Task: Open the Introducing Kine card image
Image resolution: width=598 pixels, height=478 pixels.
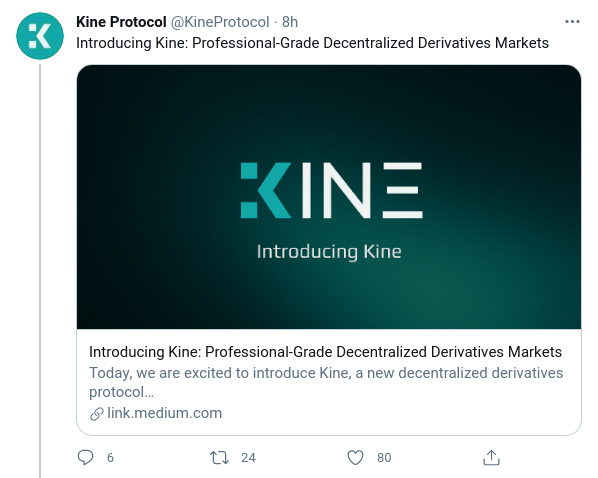Action: pos(329,197)
